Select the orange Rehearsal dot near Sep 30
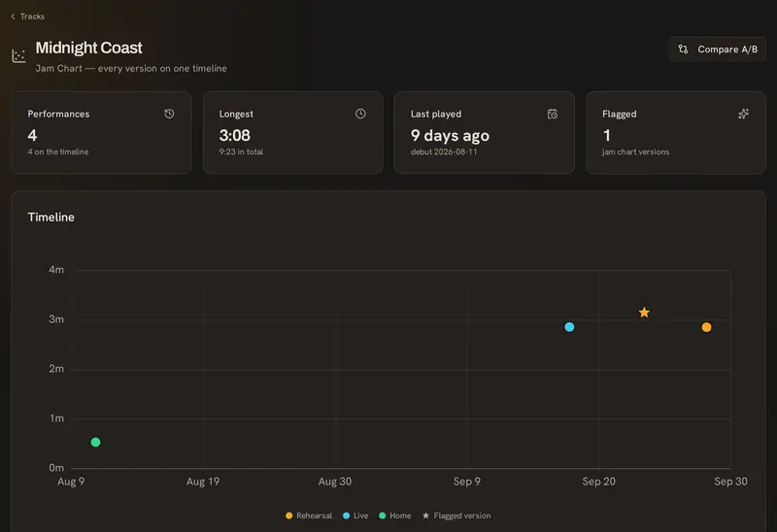Screen dimensions: 777x532 (707, 327)
